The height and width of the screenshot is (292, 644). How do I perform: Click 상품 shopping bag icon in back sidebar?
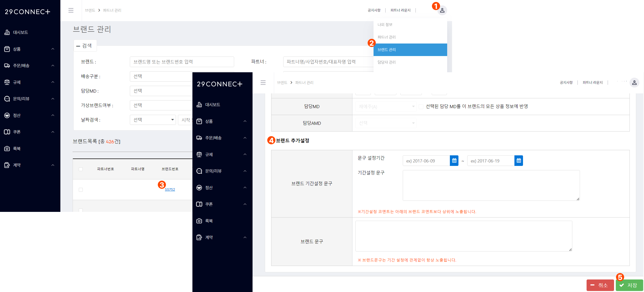[7, 49]
